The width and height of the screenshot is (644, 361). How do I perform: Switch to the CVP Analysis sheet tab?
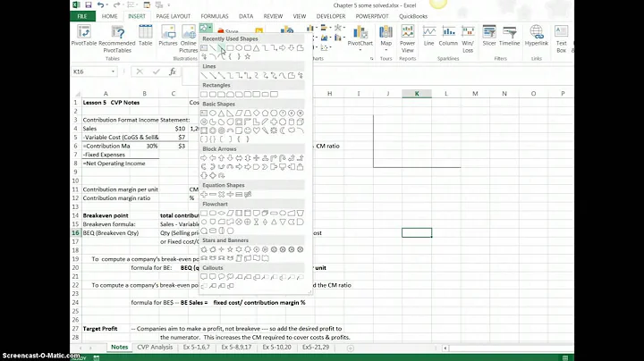coord(155,347)
